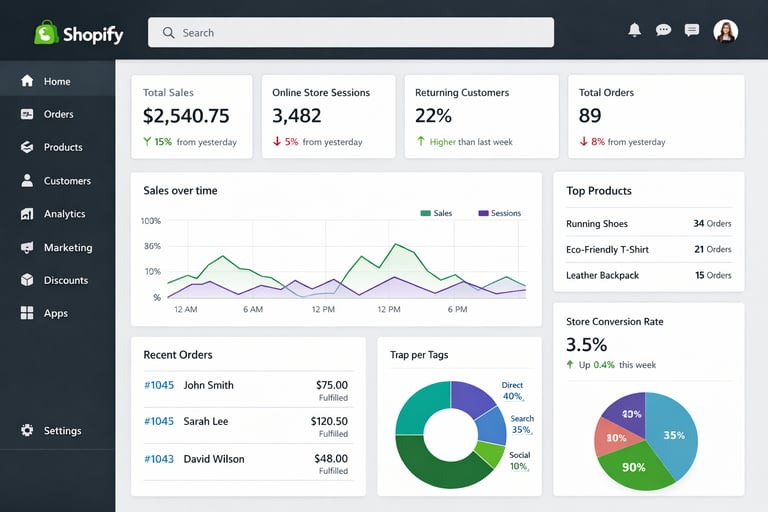Click the purple Sessions legend swatch
Screen dimensions: 768x512
click(483, 213)
